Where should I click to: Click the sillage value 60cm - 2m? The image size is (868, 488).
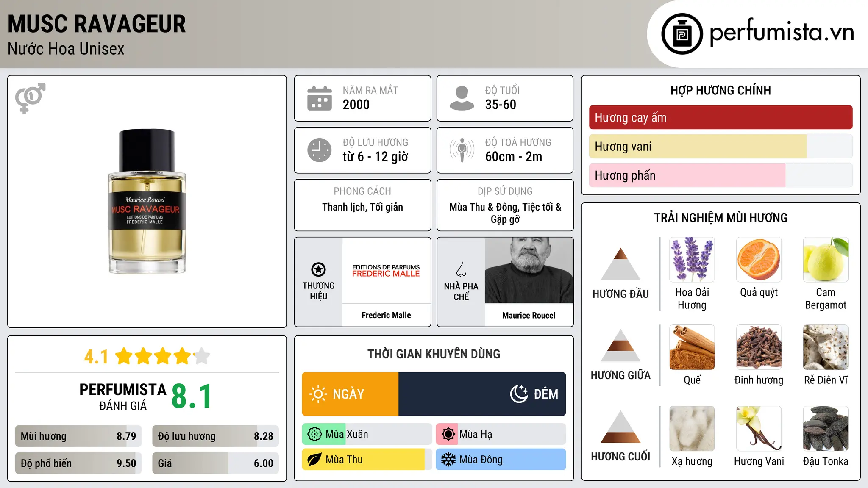(x=514, y=157)
